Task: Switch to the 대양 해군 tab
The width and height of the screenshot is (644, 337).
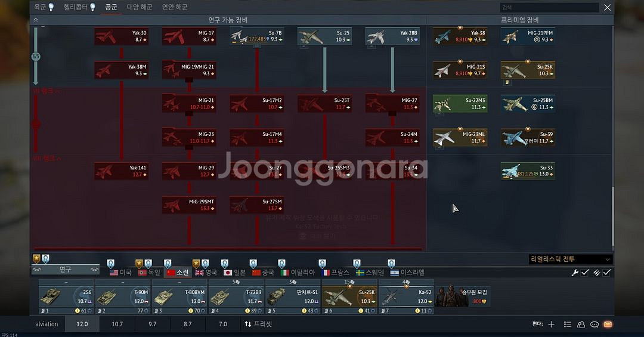Action: coord(140,7)
